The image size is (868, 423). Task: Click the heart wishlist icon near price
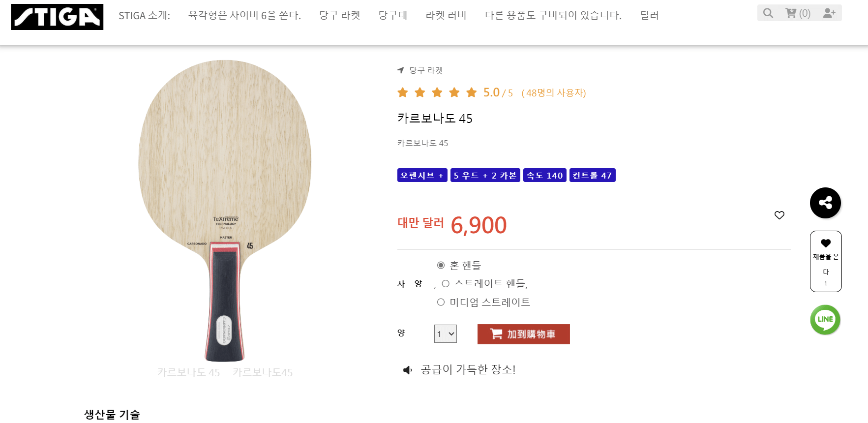pyautogui.click(x=779, y=215)
